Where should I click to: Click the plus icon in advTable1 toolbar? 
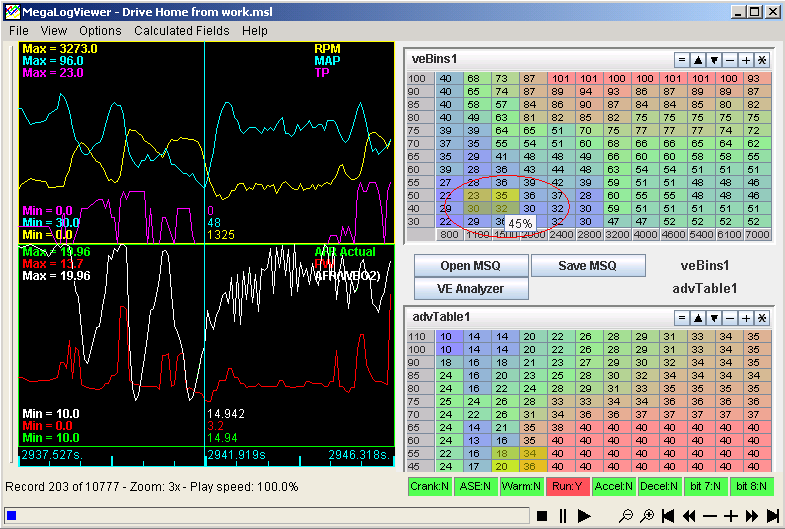746,318
